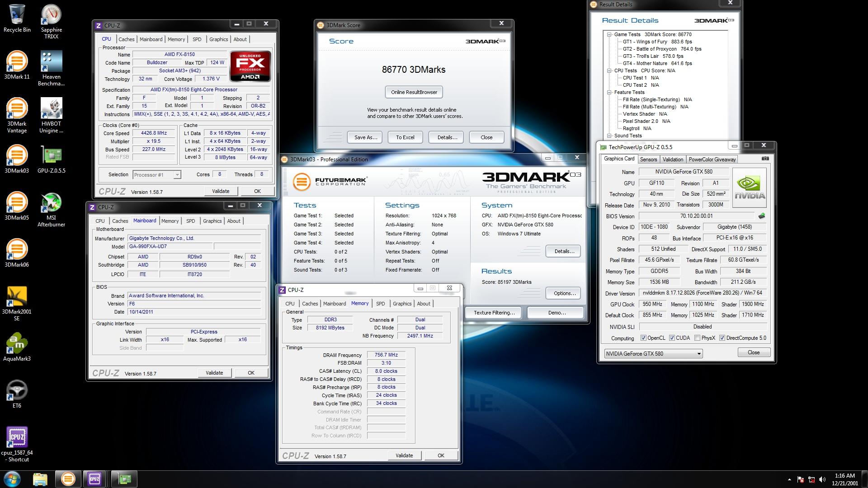Viewport: 868px width, 488px height.
Task: Open the Sapphire TRIXX desktop icon
Action: point(51,21)
